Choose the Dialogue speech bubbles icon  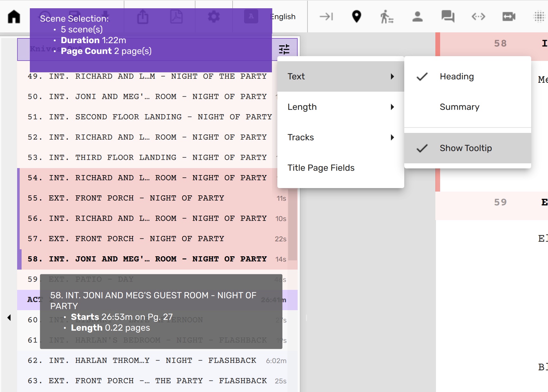[448, 16]
